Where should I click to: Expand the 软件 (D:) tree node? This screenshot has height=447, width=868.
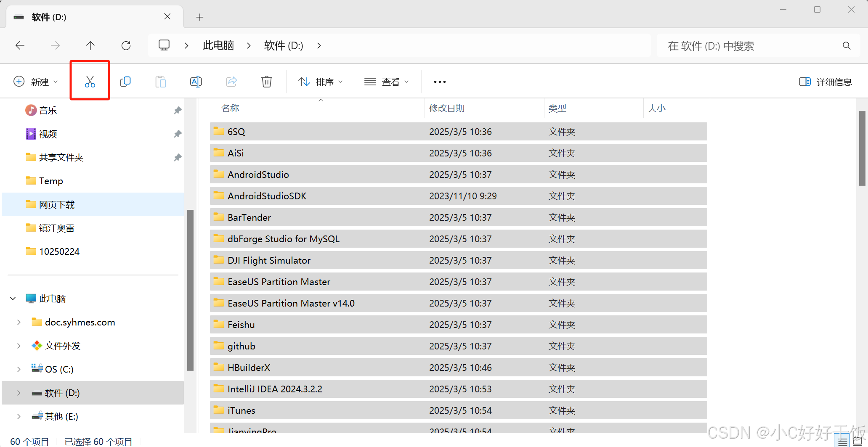19,393
